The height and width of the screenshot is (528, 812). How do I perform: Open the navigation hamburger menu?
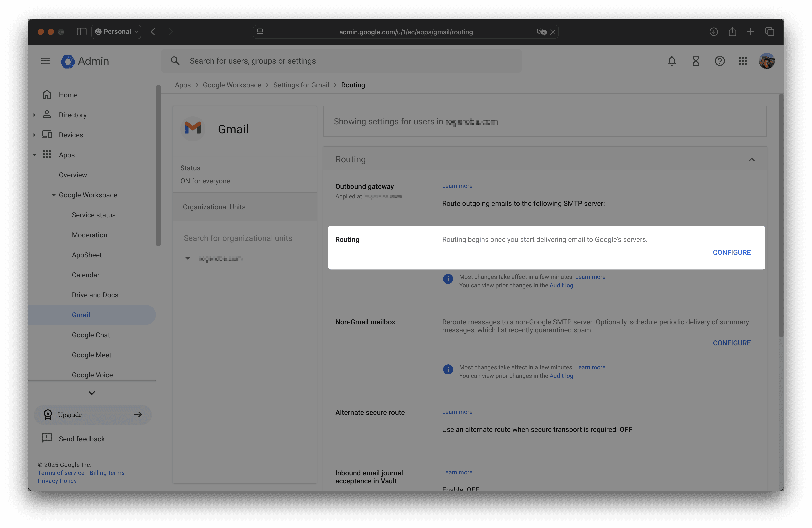[x=45, y=61]
